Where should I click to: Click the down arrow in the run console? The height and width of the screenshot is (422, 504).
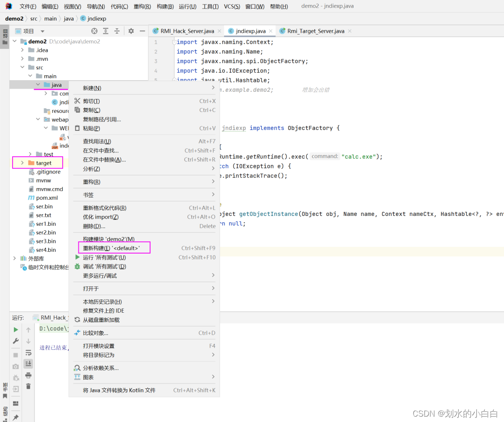click(28, 341)
